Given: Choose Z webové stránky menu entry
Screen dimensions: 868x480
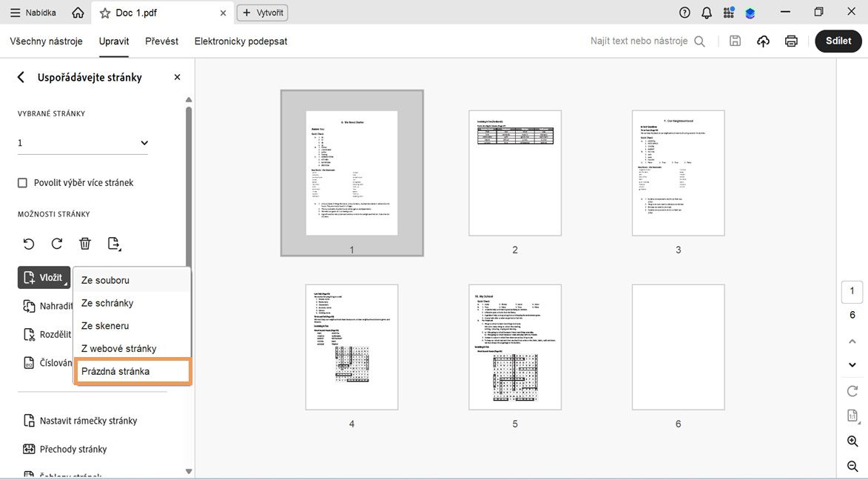Looking at the screenshot, I should (132, 348).
